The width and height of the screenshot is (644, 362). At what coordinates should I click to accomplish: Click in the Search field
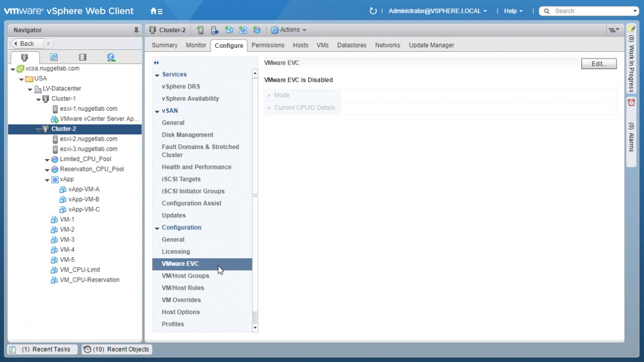[591, 11]
